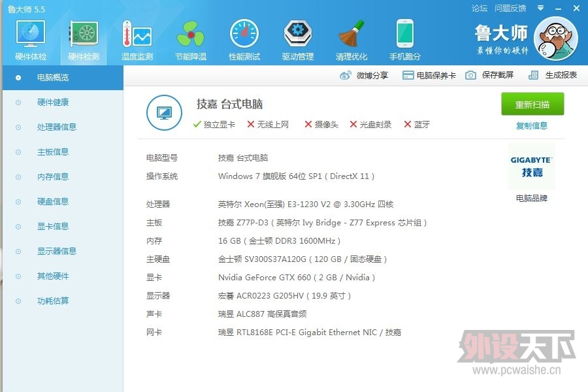Click the 复制信息 link
Viewport: 588px width, 392px height.
(532, 126)
